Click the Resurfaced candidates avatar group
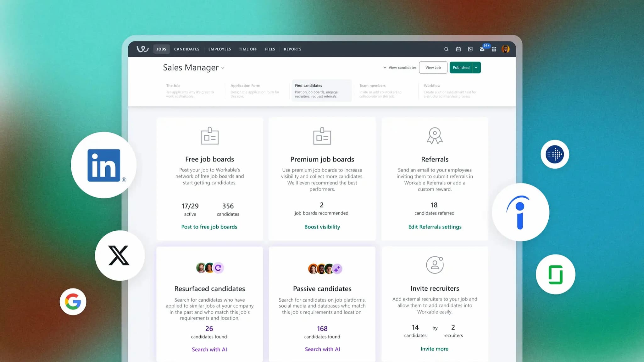This screenshot has height=362, width=644. pyautogui.click(x=210, y=268)
